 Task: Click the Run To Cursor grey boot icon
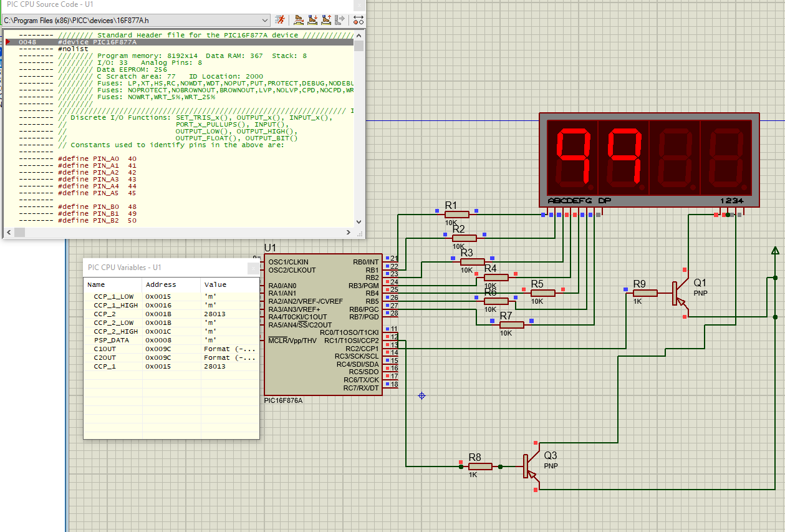tap(339, 20)
